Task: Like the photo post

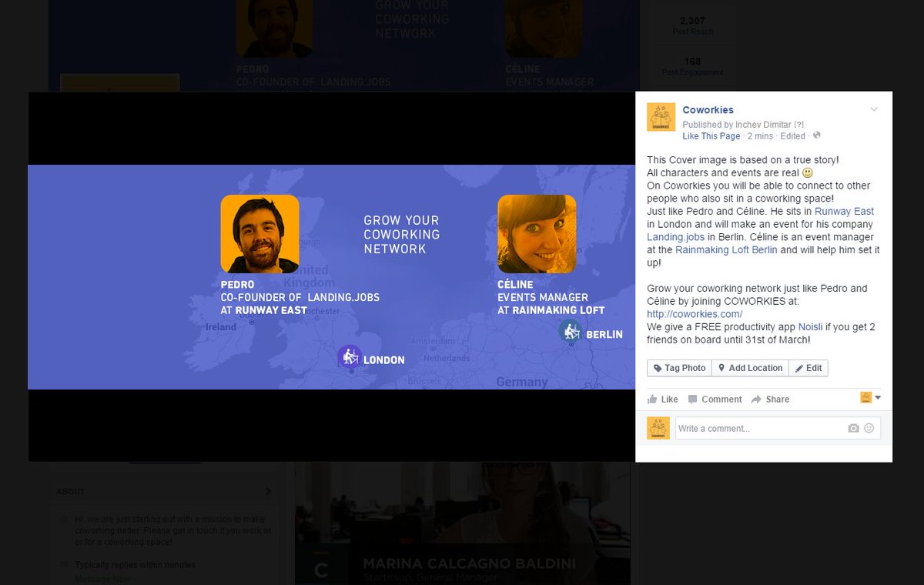Action: pos(663,399)
